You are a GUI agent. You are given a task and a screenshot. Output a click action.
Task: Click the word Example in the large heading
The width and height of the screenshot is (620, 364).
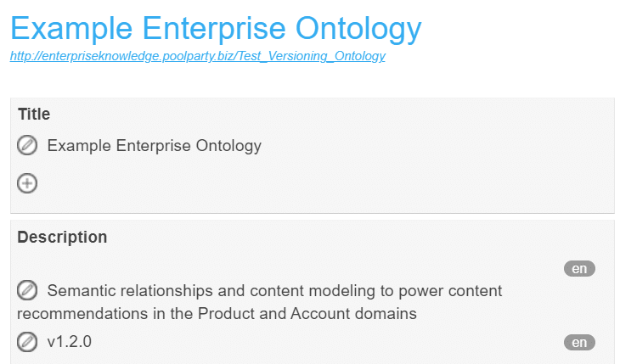(x=71, y=29)
